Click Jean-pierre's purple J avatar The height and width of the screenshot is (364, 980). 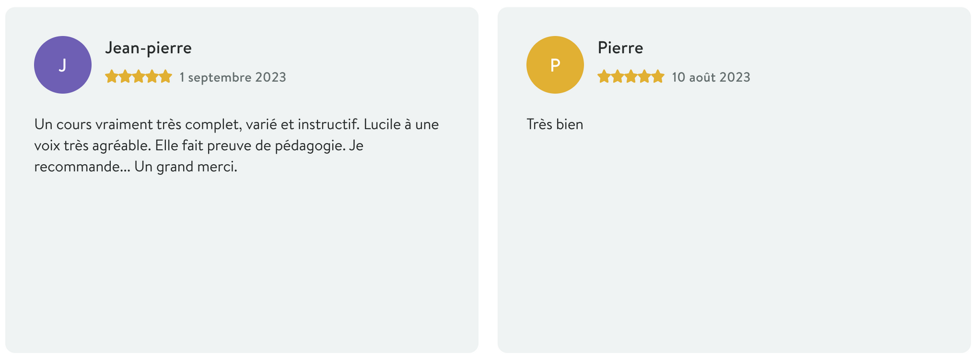point(62,65)
